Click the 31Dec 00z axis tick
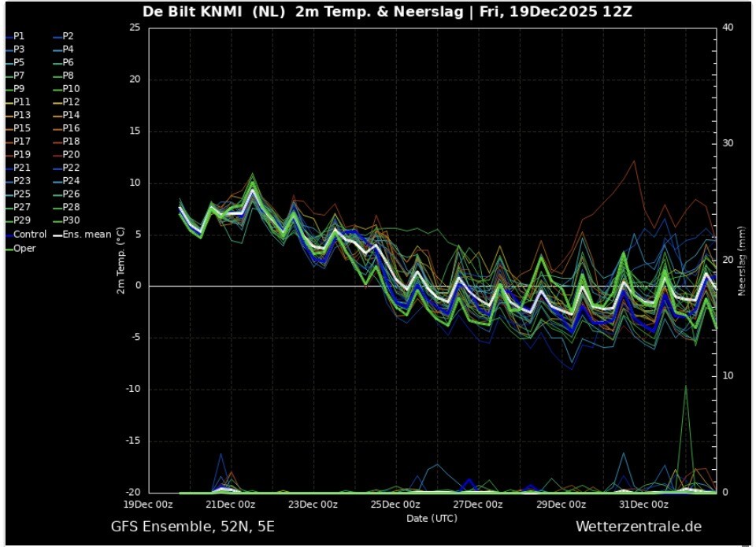The image size is (756, 547). [643, 504]
